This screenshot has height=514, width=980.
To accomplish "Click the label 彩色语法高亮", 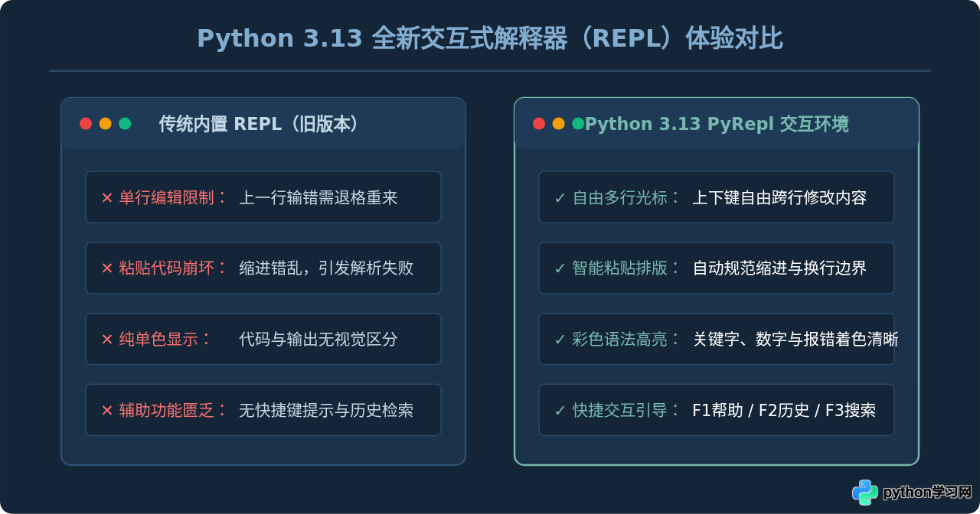I will (x=620, y=340).
